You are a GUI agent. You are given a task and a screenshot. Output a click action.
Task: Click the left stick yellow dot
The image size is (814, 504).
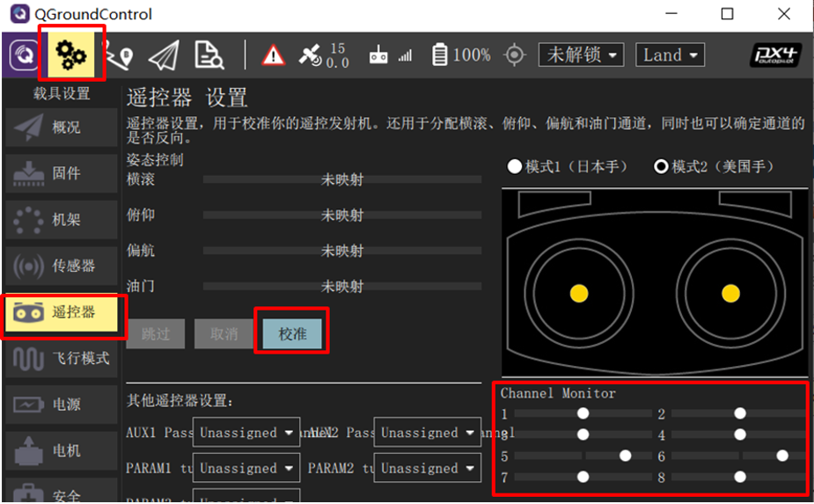coord(579,293)
